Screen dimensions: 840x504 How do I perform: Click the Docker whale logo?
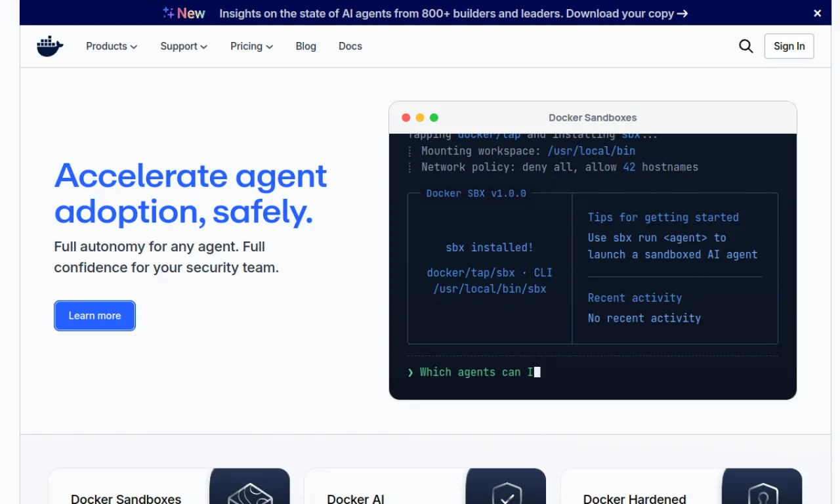(50, 46)
